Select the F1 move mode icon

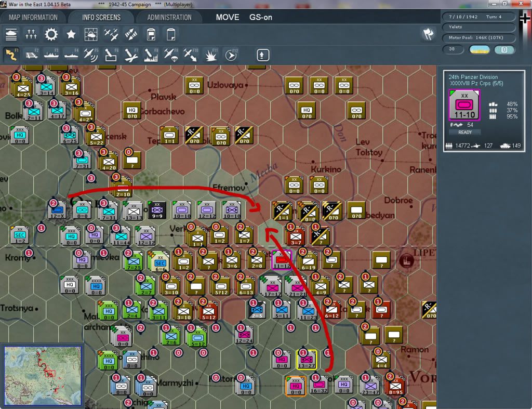[11, 55]
